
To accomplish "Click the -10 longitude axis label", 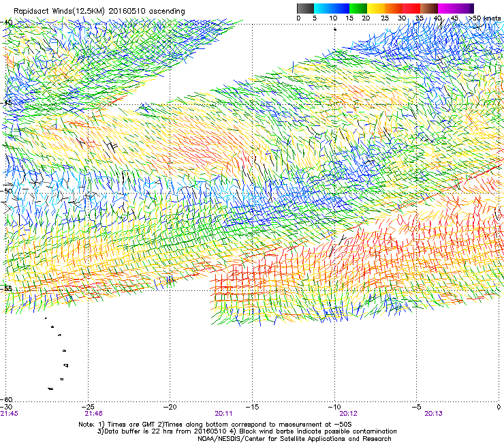I will pyautogui.click(x=334, y=407).
